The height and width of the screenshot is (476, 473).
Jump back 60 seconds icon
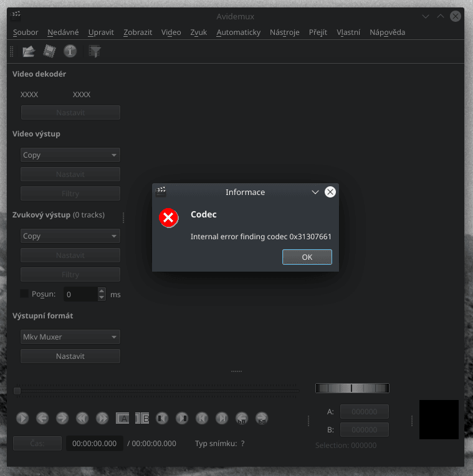(x=242, y=418)
